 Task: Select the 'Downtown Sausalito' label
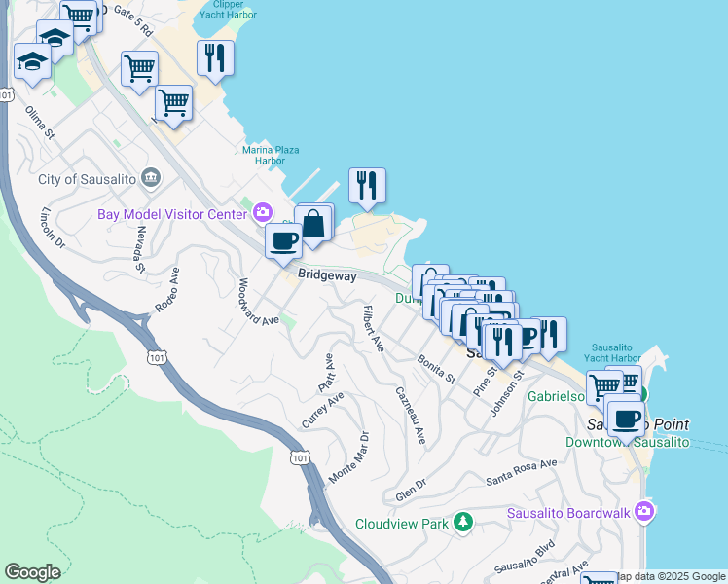point(627,442)
